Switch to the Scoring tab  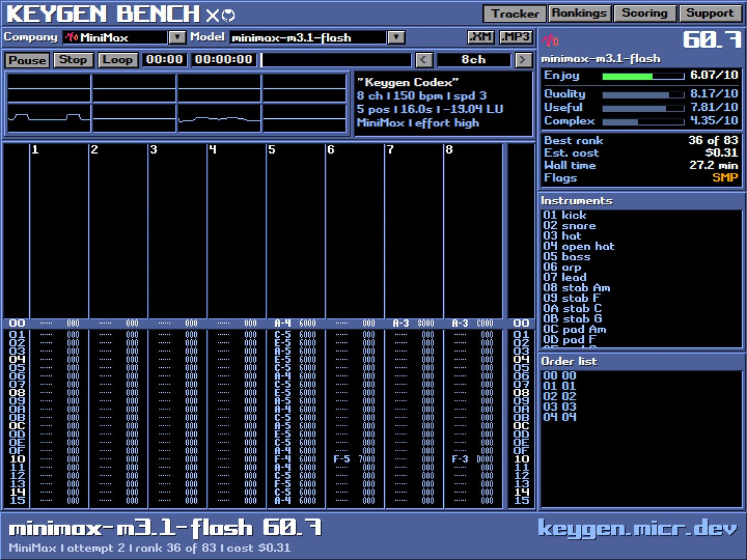point(644,13)
